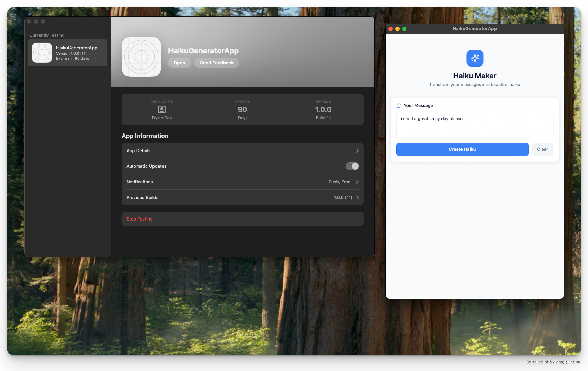Click the large HaikuGeneratorApp icon in TestFlight header
The image size is (588, 371).
141,57
